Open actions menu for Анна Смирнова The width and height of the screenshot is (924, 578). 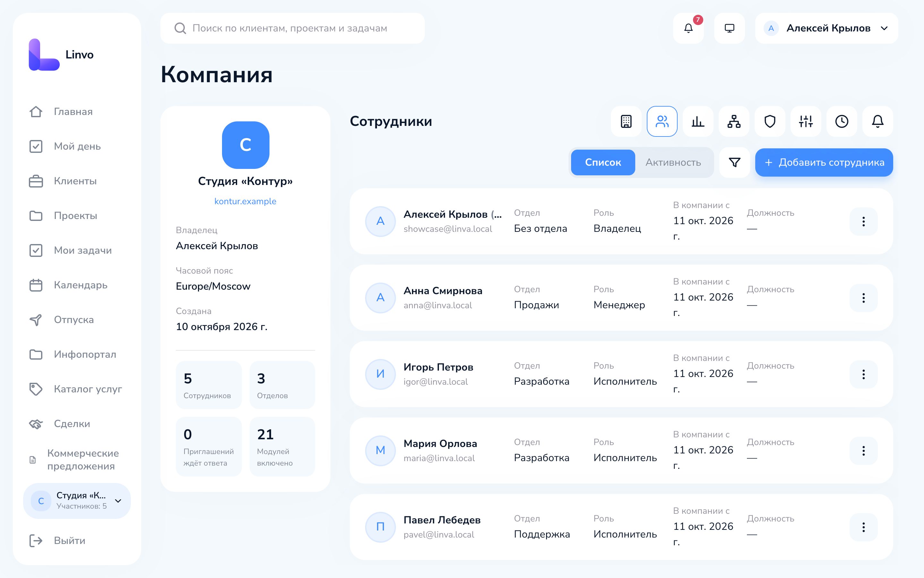point(863,298)
